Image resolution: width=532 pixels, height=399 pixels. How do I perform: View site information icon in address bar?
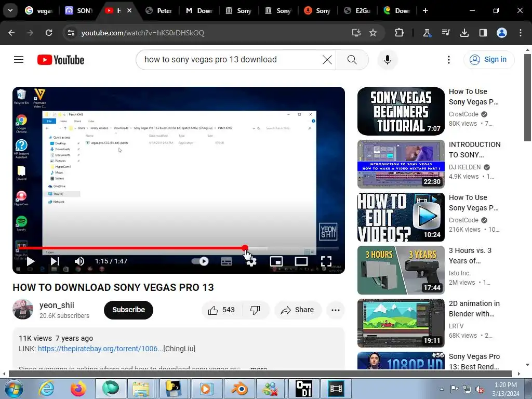click(71, 33)
